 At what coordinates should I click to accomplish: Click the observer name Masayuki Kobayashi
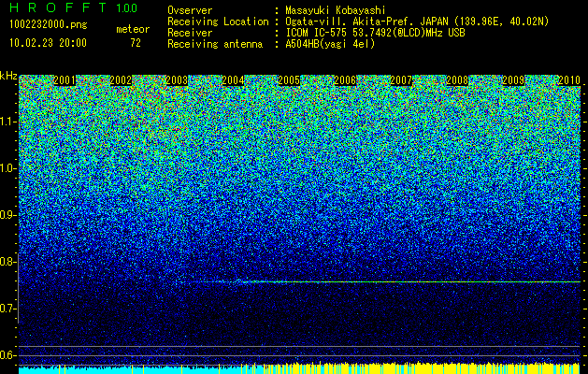click(x=336, y=10)
